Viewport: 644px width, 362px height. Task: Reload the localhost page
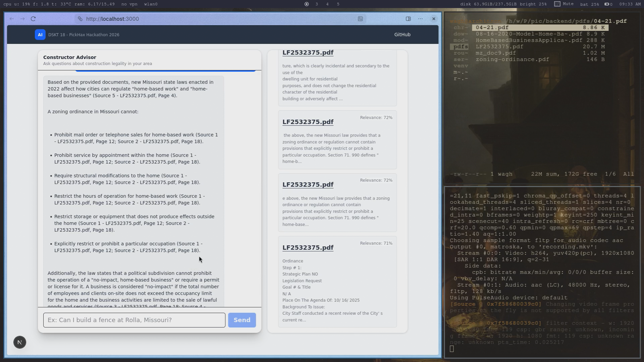(33, 19)
